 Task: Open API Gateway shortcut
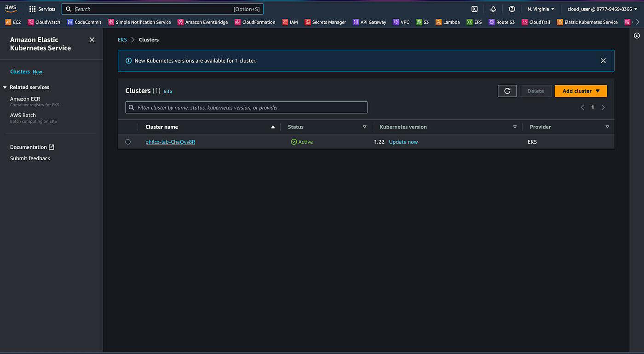pyautogui.click(x=369, y=22)
